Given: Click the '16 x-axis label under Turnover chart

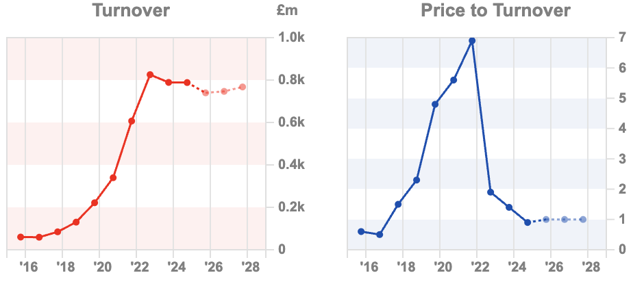Looking at the screenshot, I should pos(25,265).
